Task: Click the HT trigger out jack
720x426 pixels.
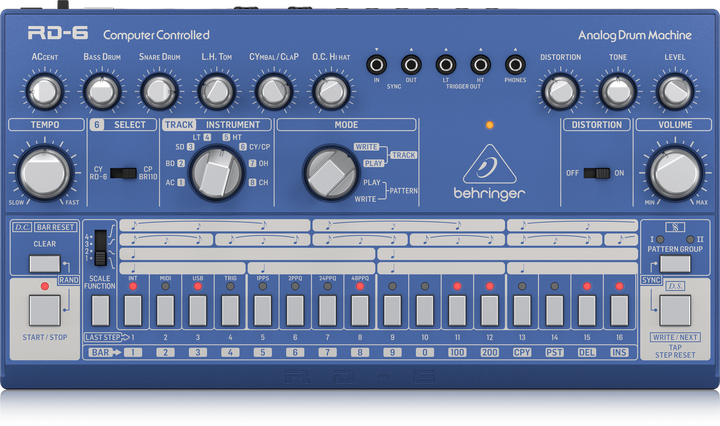Action: pyautogui.click(x=480, y=65)
